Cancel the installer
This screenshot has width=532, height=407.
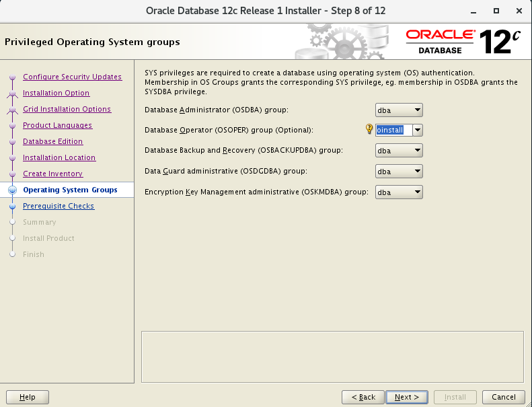(504, 397)
